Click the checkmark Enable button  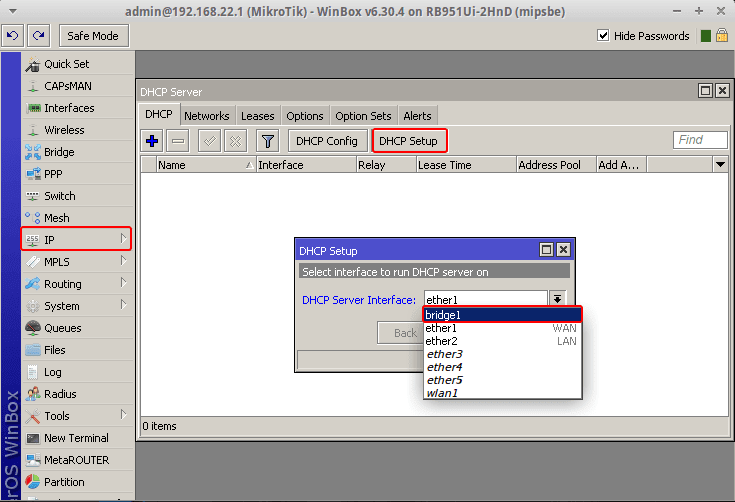(210, 141)
